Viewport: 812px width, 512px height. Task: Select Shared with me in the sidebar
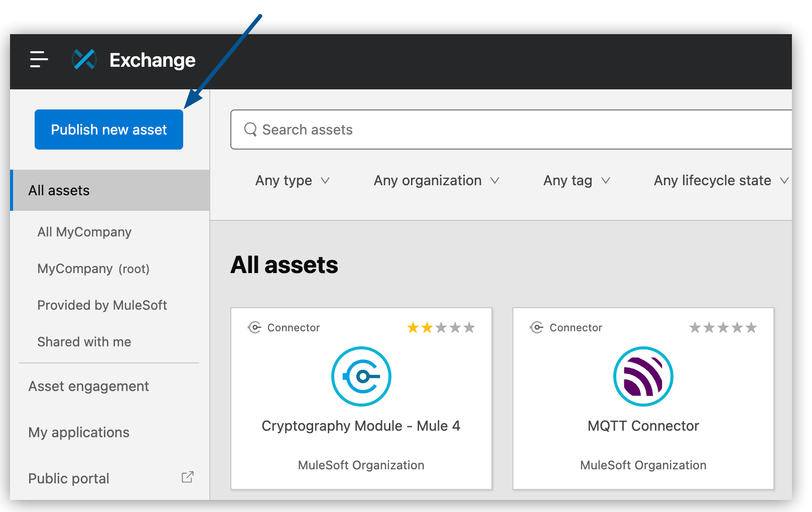coord(84,341)
